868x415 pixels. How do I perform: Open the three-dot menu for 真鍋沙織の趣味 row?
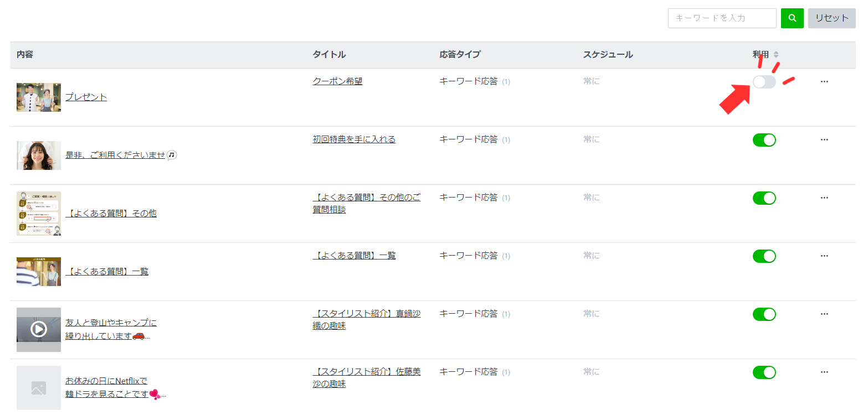tap(824, 314)
